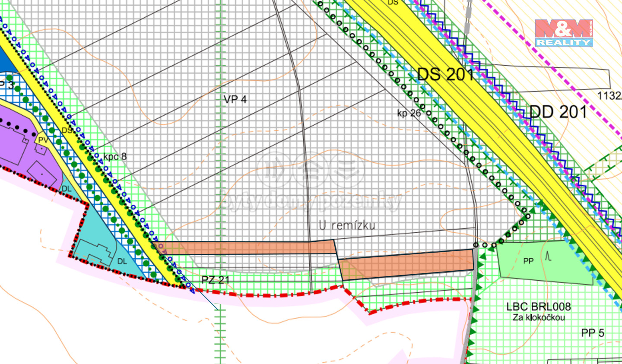The height and width of the screenshot is (364, 622).
Task: Click the U remízku place name
Action: click(347, 225)
